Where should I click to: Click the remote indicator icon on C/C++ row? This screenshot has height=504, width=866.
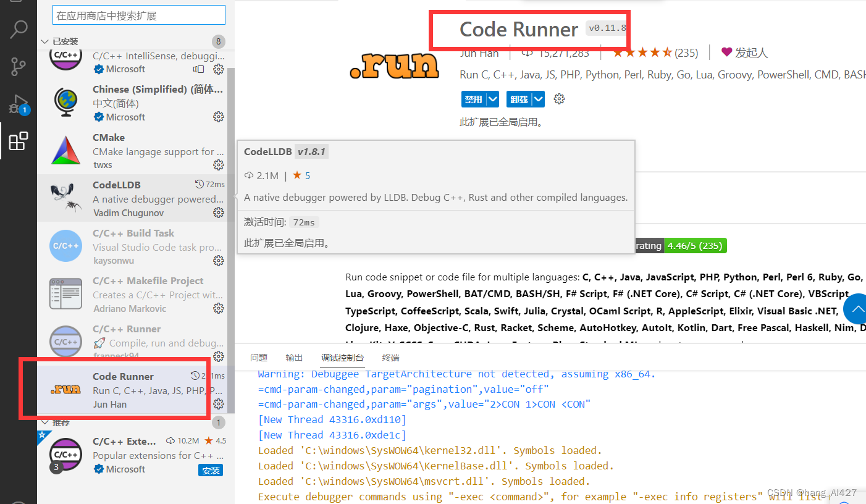coord(198,69)
